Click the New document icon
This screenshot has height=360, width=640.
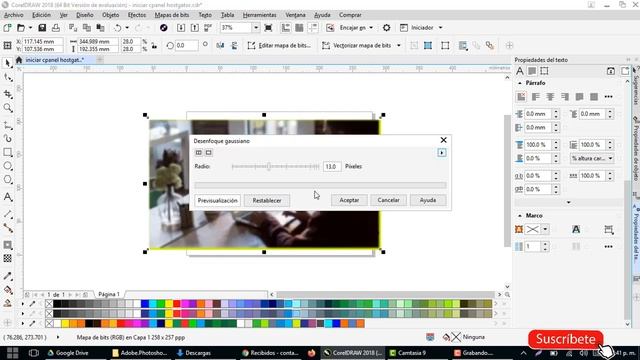tap(7, 28)
